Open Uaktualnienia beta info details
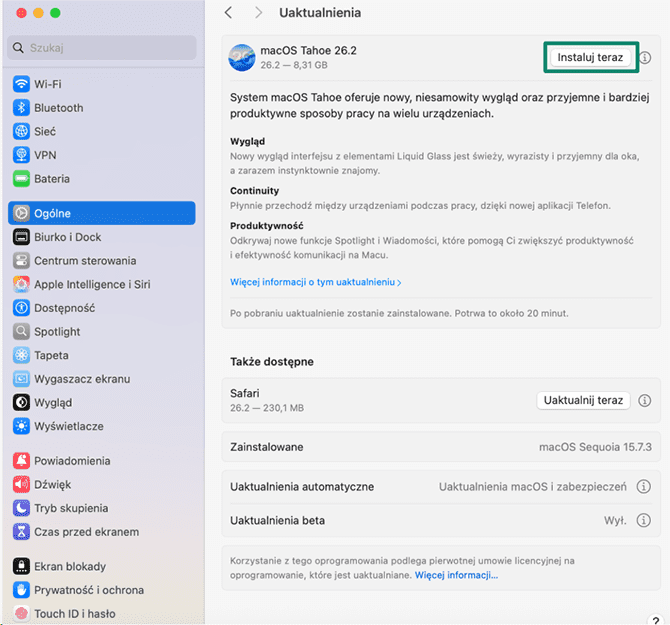670x625 pixels. click(x=645, y=521)
